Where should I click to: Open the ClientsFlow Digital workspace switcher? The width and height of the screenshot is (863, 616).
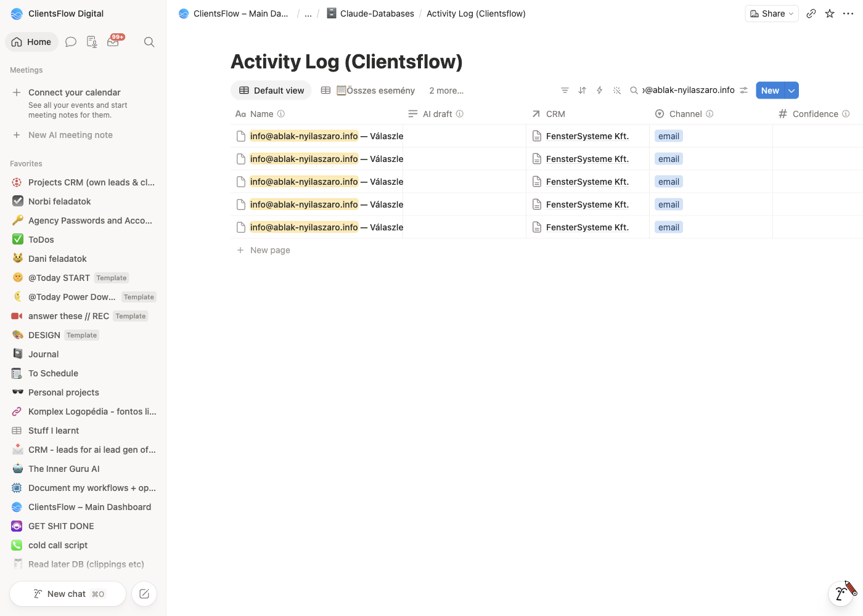click(58, 14)
